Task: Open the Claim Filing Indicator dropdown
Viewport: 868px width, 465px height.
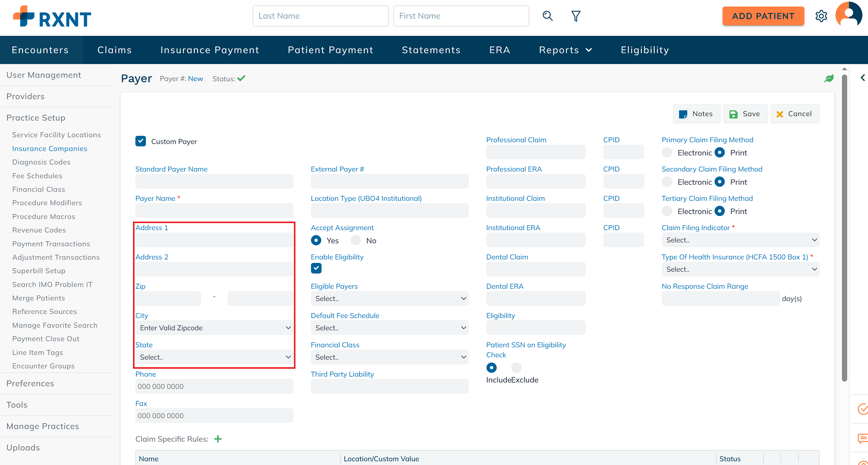Action: pos(740,240)
